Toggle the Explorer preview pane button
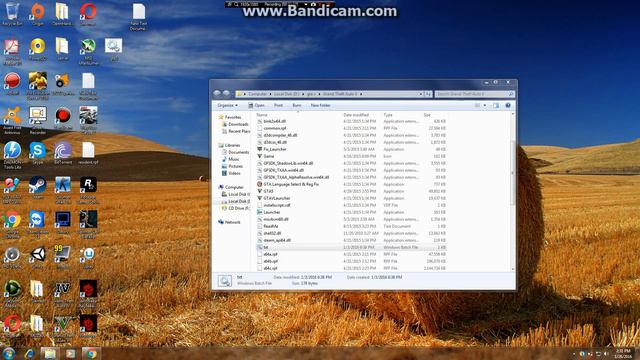 (x=496, y=105)
